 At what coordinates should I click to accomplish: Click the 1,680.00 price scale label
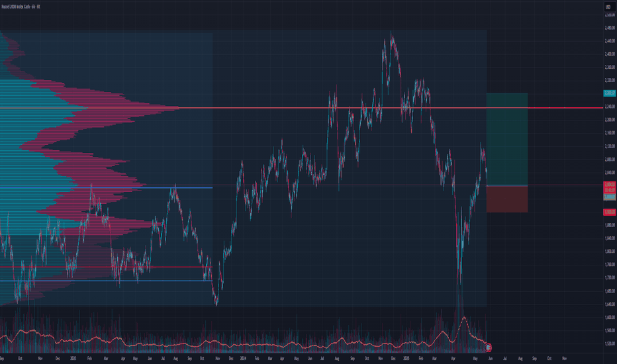coord(610,291)
